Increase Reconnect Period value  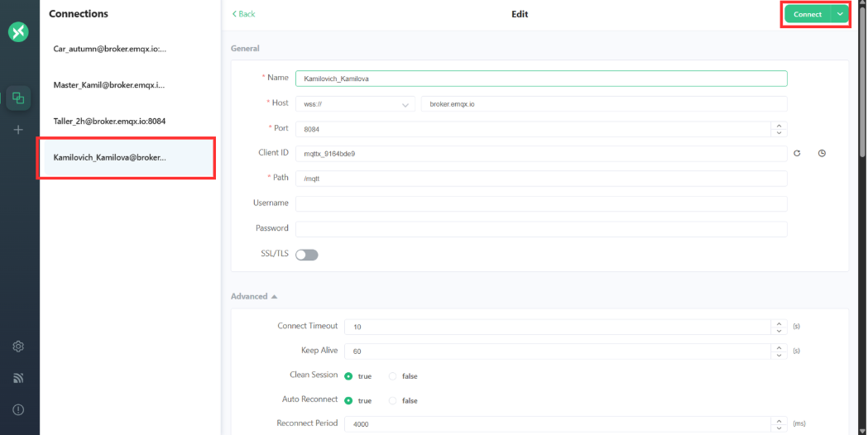pyautogui.click(x=779, y=421)
